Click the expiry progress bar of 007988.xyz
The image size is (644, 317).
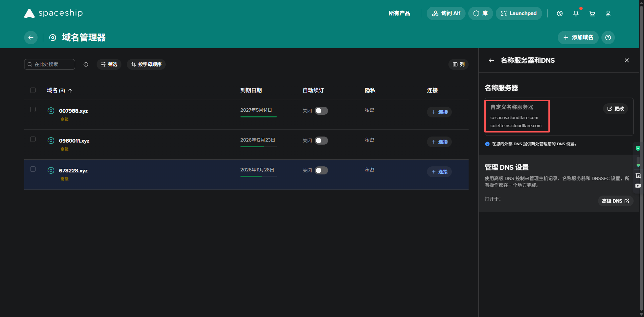coord(259,117)
